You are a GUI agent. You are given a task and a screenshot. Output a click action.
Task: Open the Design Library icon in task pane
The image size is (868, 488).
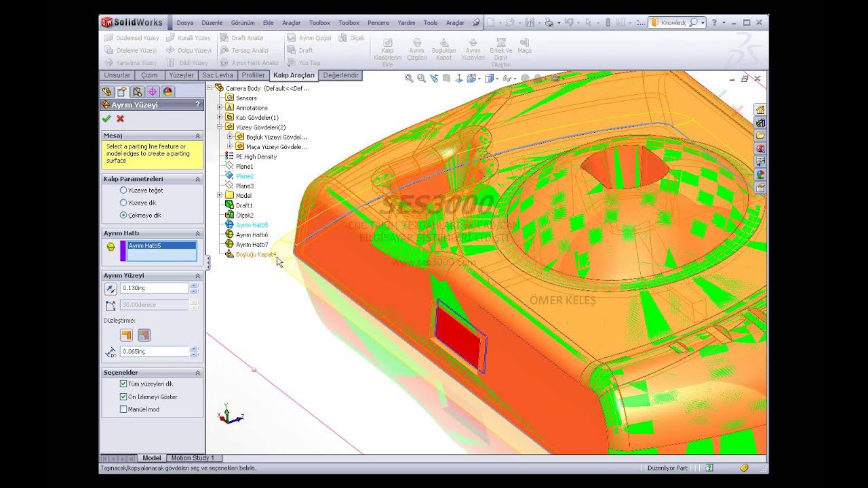760,123
